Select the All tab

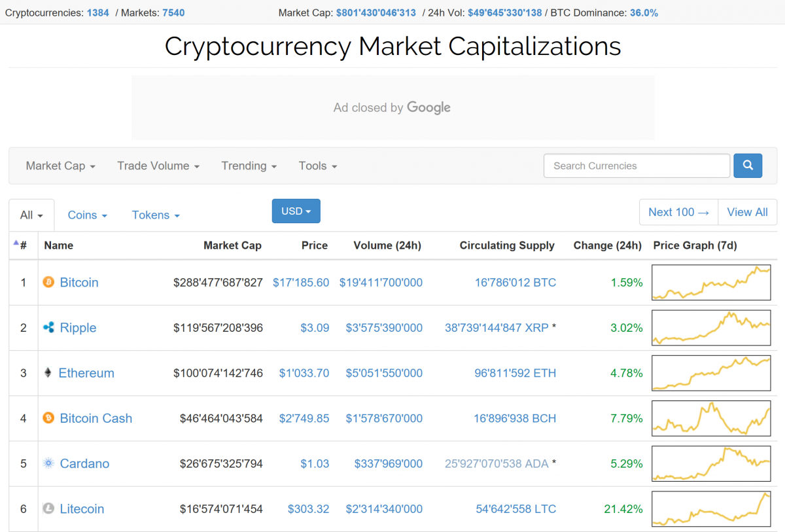31,215
